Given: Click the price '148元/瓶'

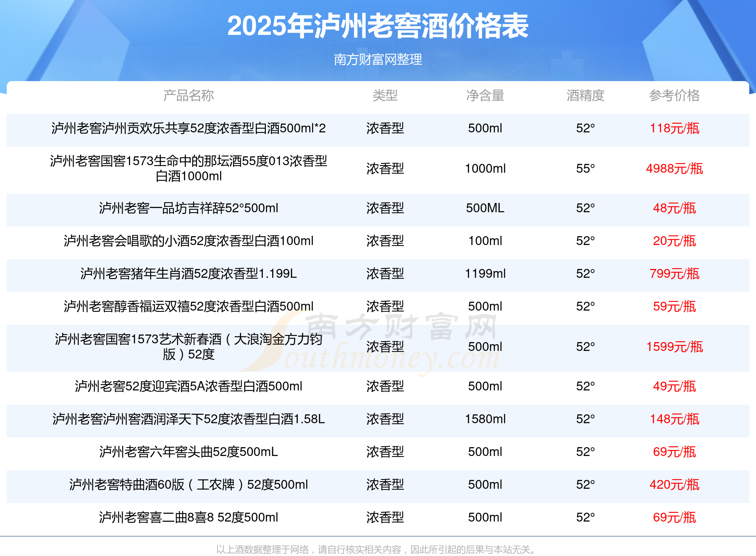Looking at the screenshot, I should click(675, 419).
